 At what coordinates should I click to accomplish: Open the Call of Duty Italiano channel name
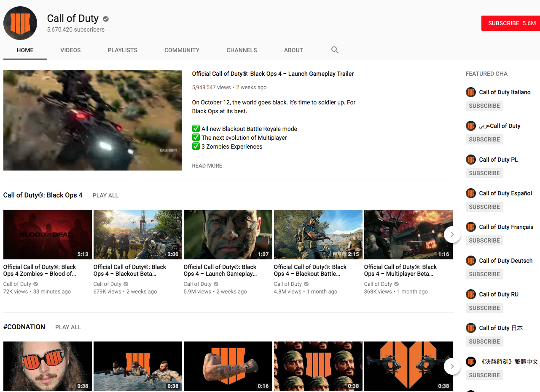(x=505, y=92)
